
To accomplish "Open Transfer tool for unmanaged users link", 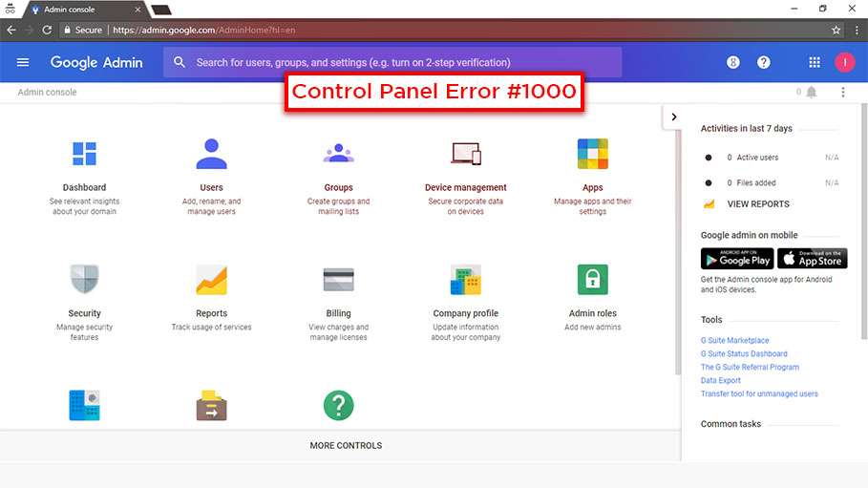I will [759, 393].
